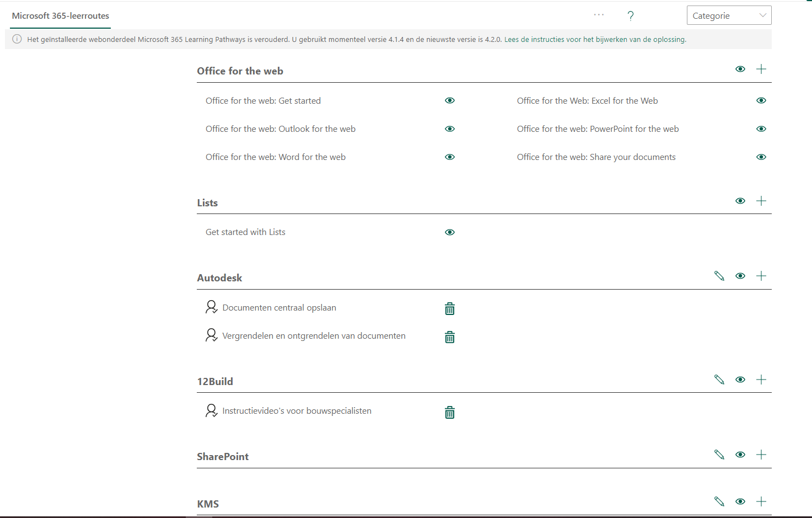Edit the Autodesk category with the pencil icon
The height and width of the screenshot is (518, 812).
pyautogui.click(x=719, y=276)
